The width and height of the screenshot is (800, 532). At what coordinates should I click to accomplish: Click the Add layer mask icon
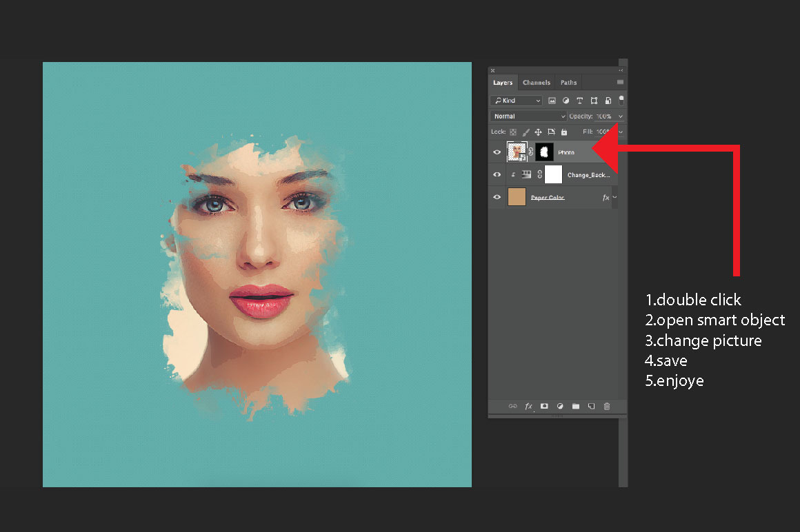point(544,407)
